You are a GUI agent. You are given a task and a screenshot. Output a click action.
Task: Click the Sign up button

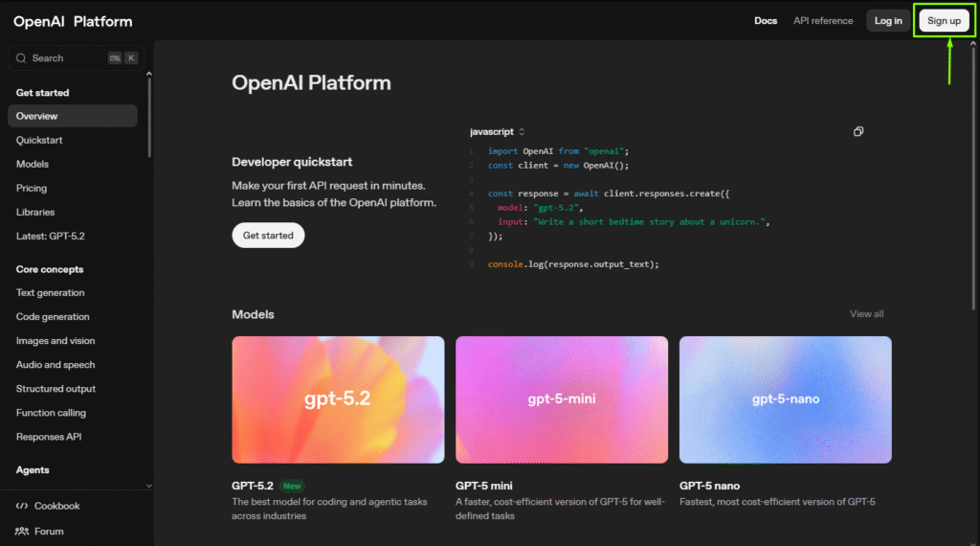pyautogui.click(x=944, y=21)
